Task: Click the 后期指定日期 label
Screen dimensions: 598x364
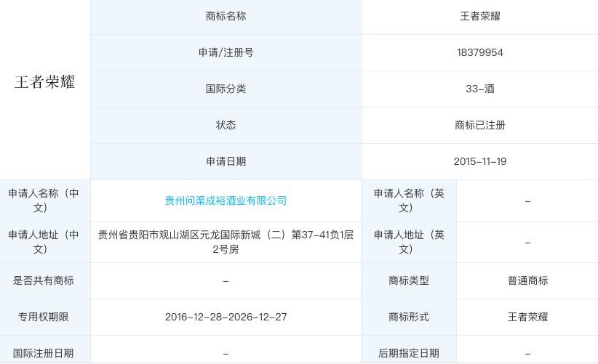Action: pyautogui.click(x=409, y=353)
